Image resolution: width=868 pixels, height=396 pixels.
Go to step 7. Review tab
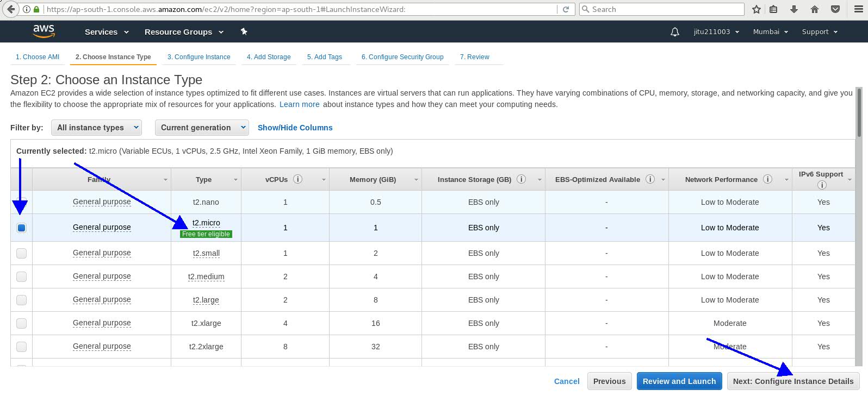(474, 57)
